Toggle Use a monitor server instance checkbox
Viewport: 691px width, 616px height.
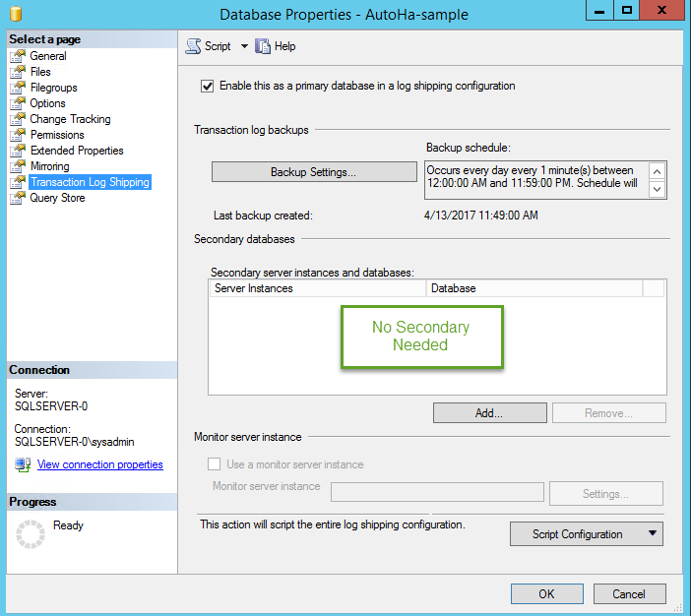click(x=214, y=464)
